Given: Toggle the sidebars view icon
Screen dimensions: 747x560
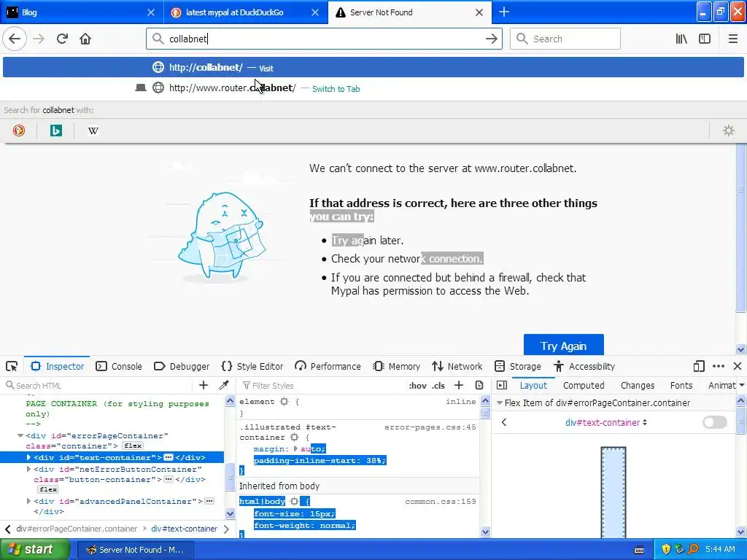Looking at the screenshot, I should 705,39.
